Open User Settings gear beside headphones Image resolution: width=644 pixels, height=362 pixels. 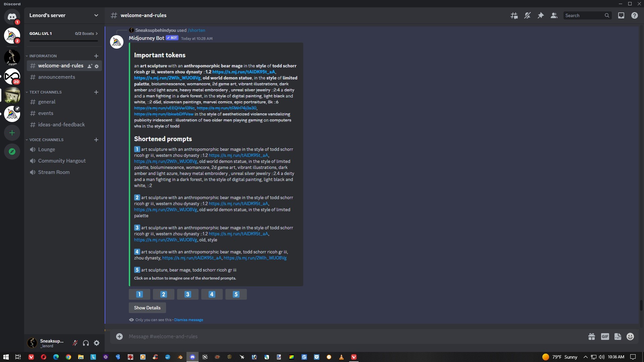[97, 343]
